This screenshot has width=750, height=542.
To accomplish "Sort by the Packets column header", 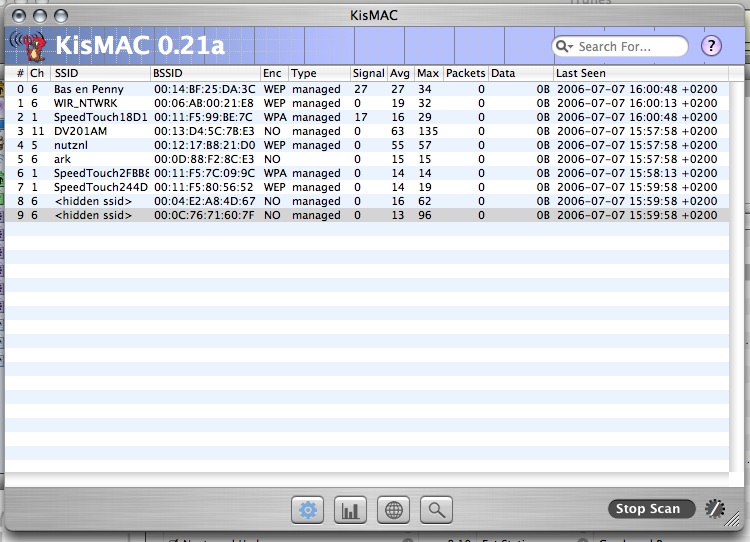I will pyautogui.click(x=465, y=73).
